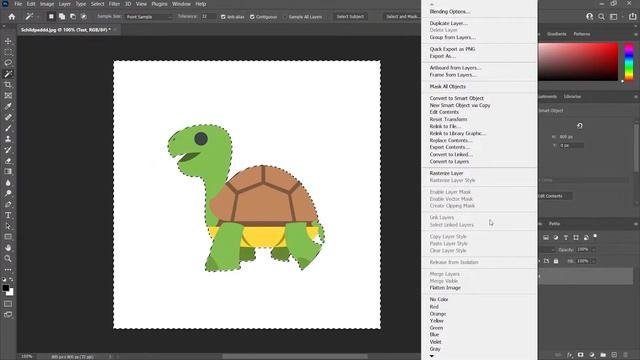Select the Pen tool
Viewport: 640px width, 360px height.
click(x=8, y=204)
